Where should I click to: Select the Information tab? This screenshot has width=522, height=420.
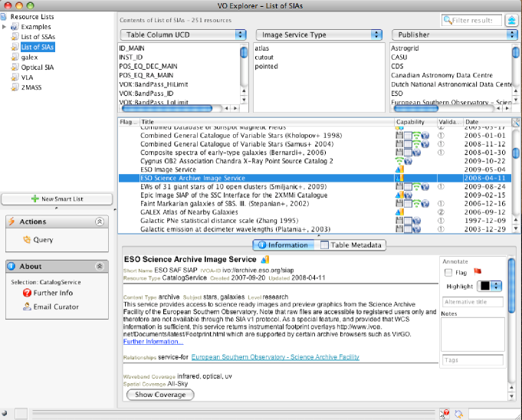[x=283, y=245]
